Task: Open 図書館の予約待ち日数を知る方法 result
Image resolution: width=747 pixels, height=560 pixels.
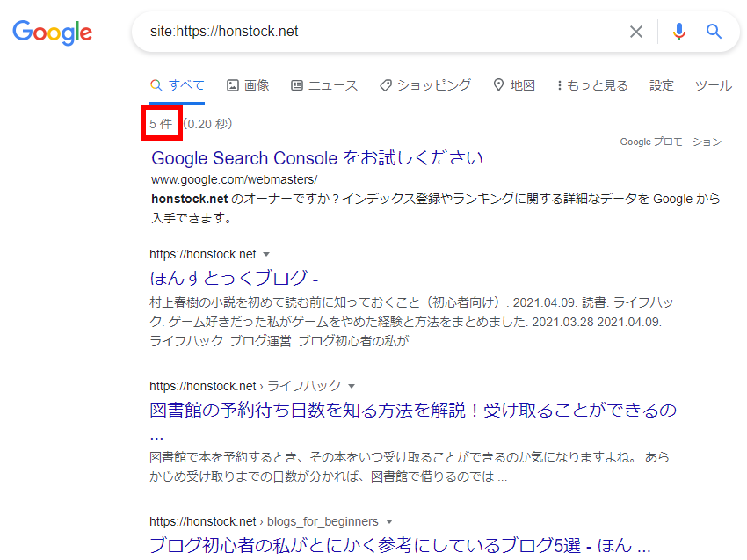Action: pos(412,410)
